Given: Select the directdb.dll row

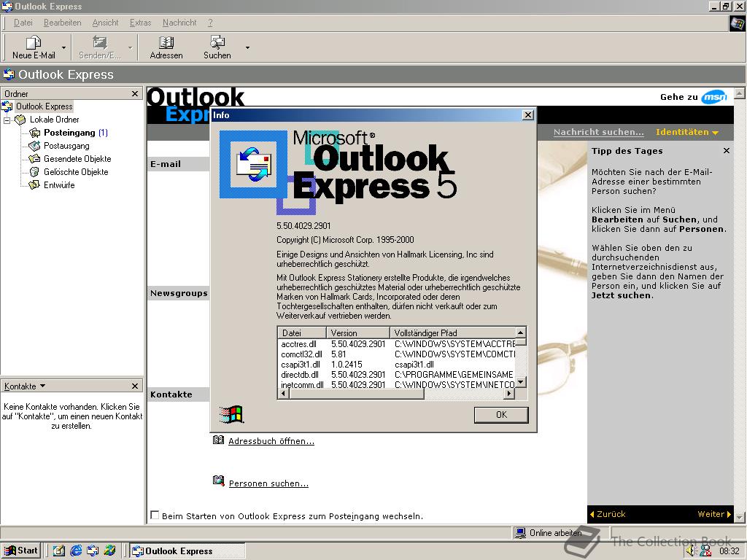Looking at the screenshot, I should pos(397,374).
